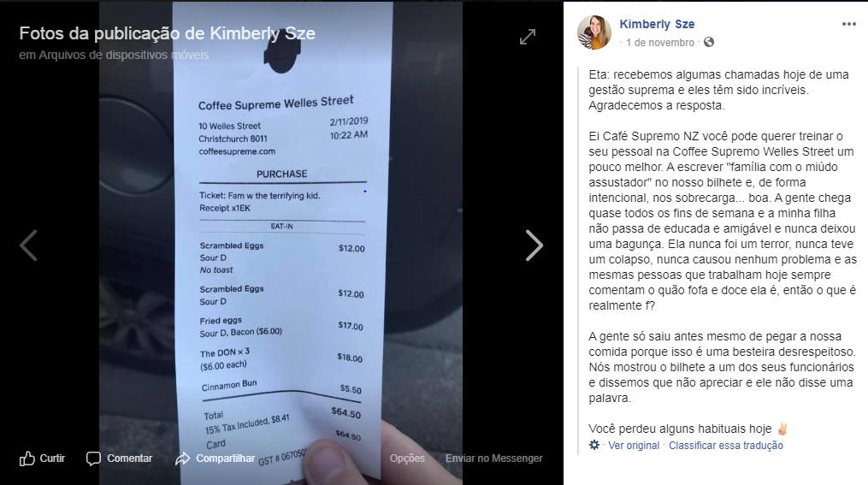This screenshot has width=868, height=485.
Task: Like the photo with Curtir
Action: [42, 458]
